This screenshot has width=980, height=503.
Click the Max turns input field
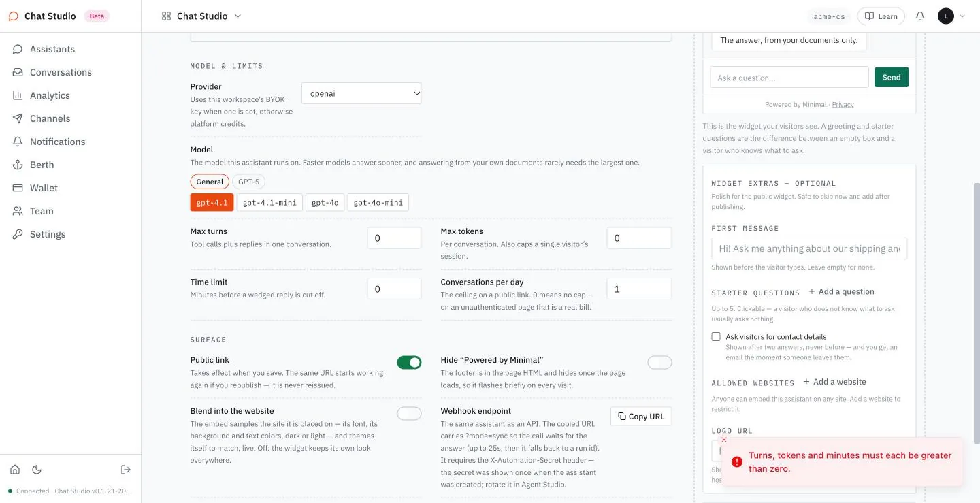click(x=395, y=238)
